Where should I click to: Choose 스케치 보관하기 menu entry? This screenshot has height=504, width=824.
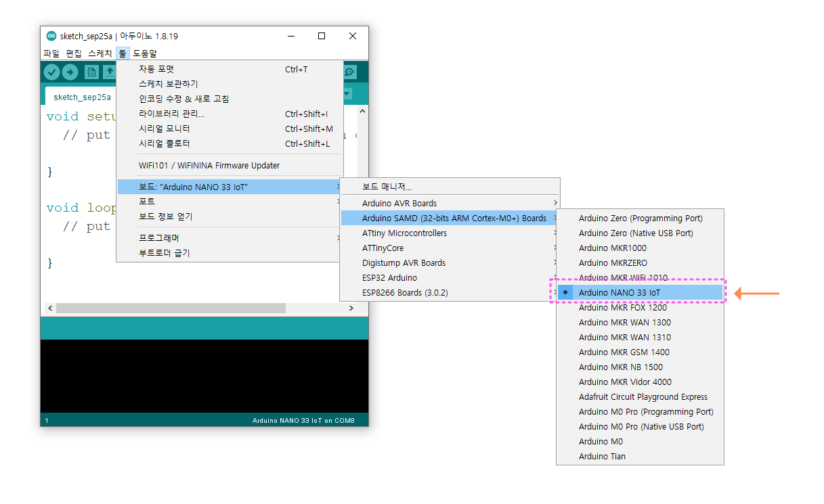(x=230, y=84)
